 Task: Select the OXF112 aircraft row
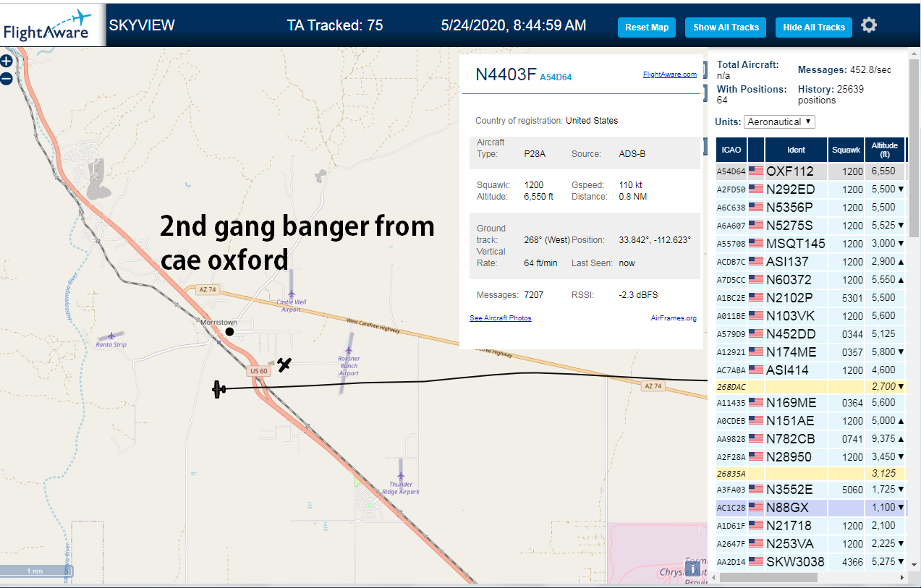811,171
